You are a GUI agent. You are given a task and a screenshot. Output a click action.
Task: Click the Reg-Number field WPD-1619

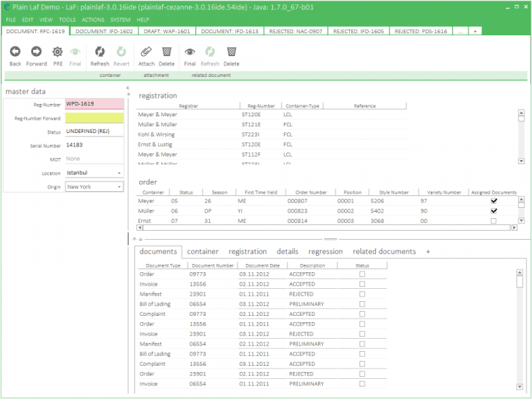click(x=94, y=104)
